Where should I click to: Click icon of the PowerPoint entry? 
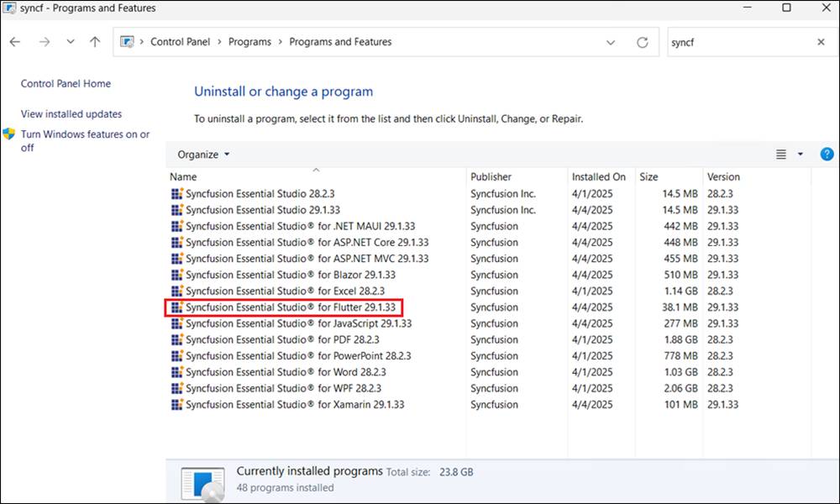tap(176, 356)
